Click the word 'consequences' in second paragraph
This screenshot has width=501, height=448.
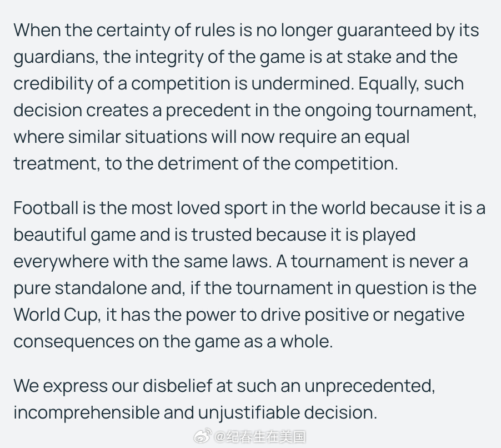tap(74, 342)
